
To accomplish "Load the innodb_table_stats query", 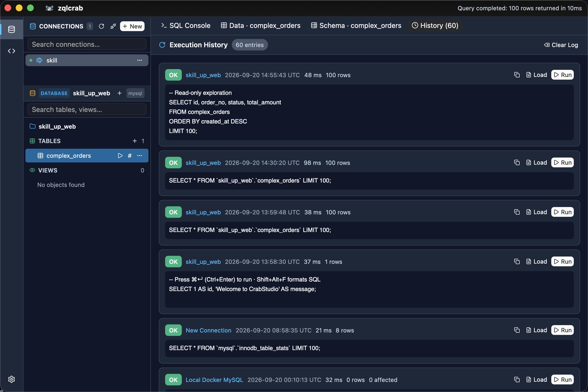I will 536,330.
